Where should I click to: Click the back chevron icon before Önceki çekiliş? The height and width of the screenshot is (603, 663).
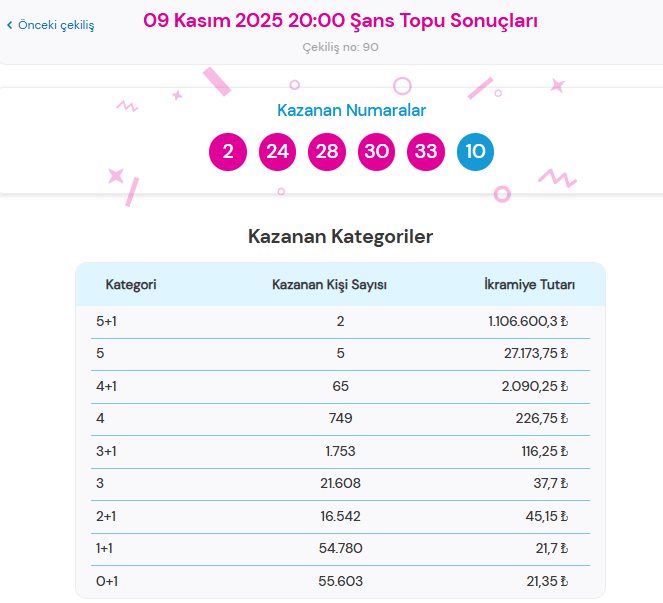[10, 25]
